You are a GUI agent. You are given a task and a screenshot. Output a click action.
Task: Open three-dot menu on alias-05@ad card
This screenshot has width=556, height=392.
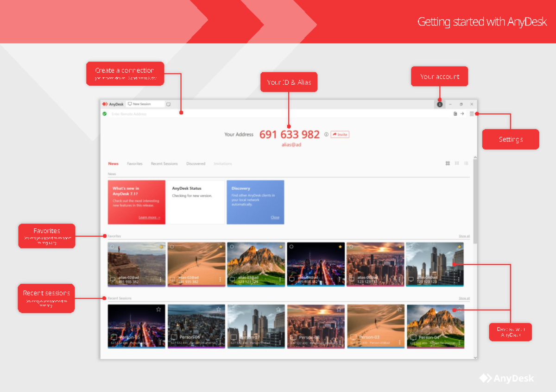click(x=399, y=279)
